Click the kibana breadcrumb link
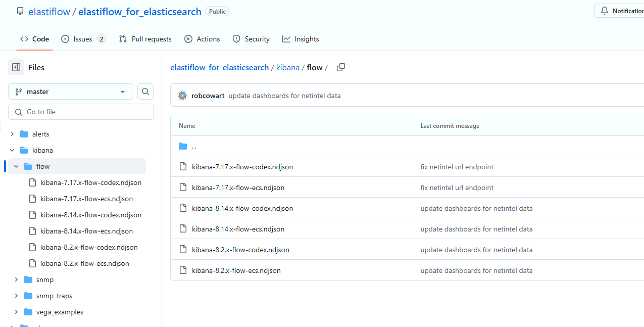644x327 pixels. [288, 67]
